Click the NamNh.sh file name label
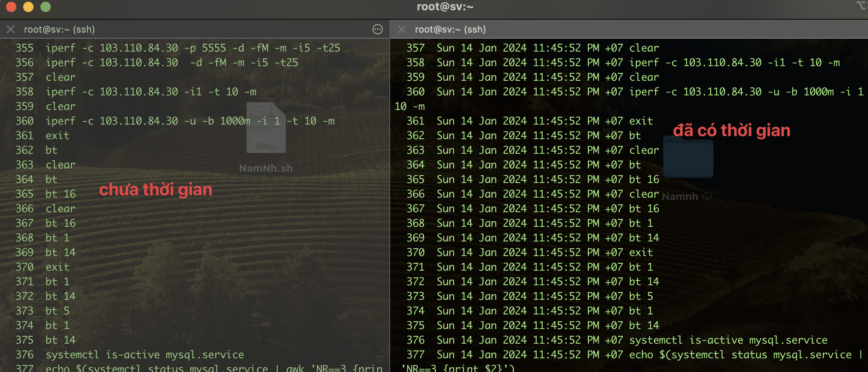Viewport: 868px width, 372px height. click(266, 168)
